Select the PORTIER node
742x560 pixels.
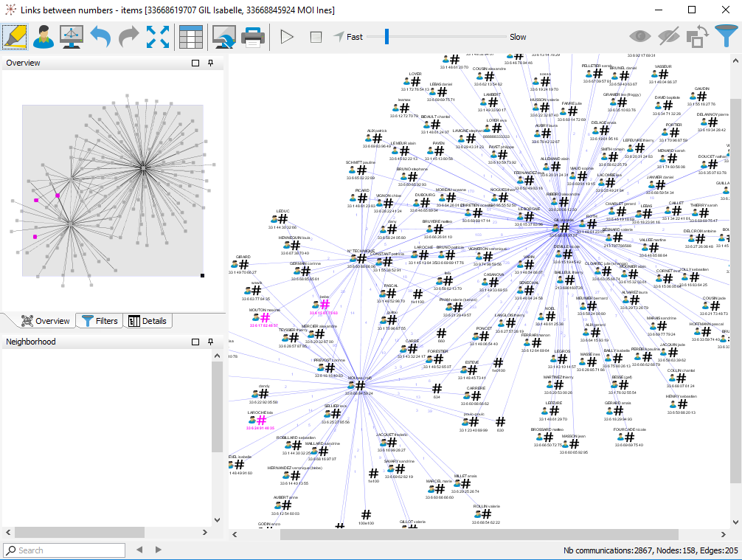coord(674,132)
